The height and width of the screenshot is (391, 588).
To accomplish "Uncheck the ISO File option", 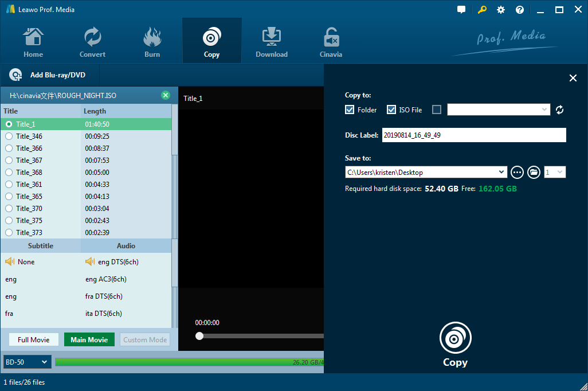I will [391, 109].
